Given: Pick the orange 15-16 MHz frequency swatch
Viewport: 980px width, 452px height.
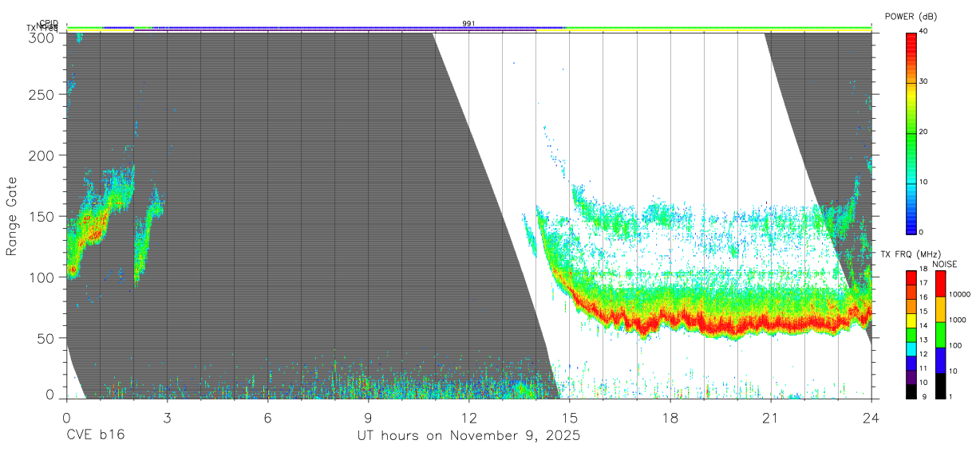Looking at the screenshot, I should point(911,306).
